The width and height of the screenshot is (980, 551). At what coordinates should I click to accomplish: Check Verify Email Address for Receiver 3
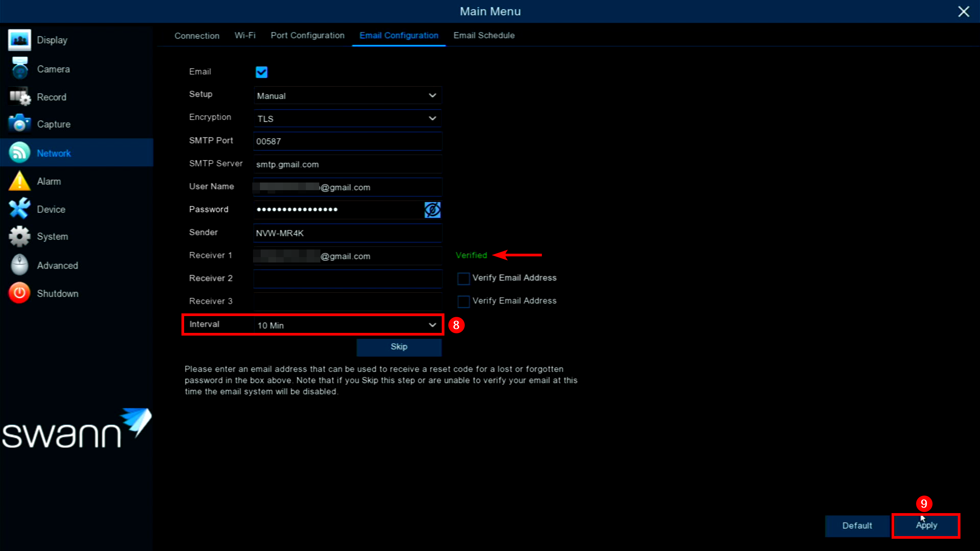[464, 302]
